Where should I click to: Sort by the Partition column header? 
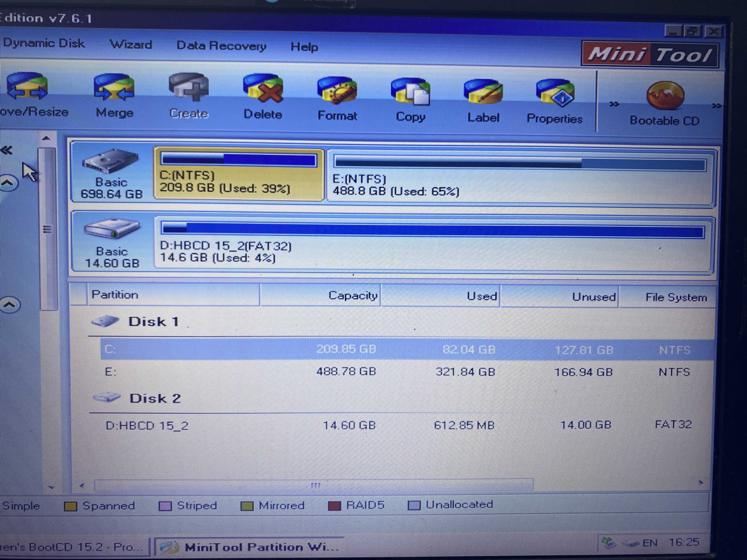[174, 295]
